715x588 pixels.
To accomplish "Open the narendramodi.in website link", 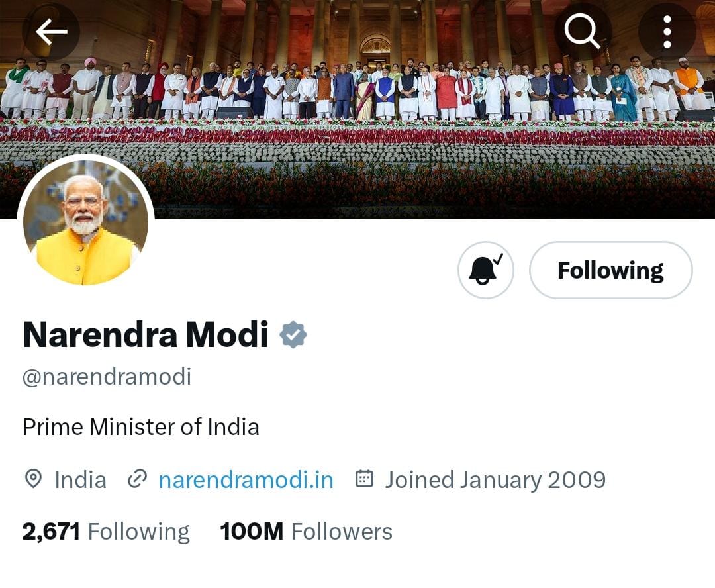I will click(246, 480).
